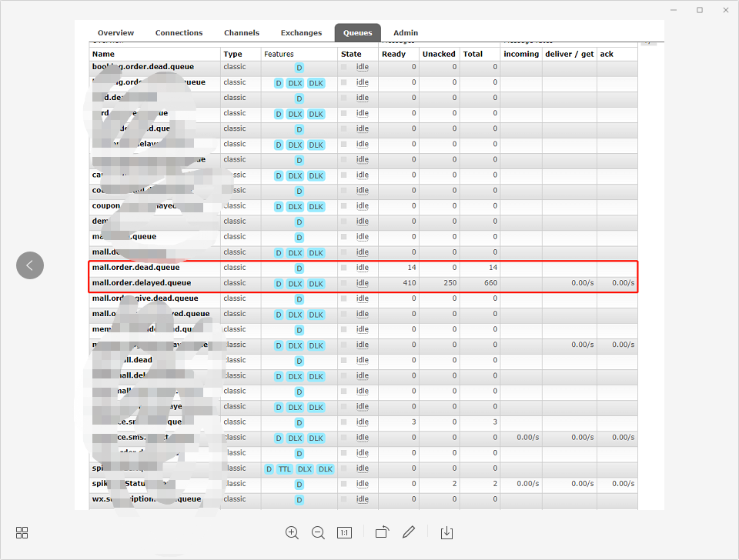739x560 pixels.
Task: Click idle state of mall.order.dead.queue
Action: point(363,268)
